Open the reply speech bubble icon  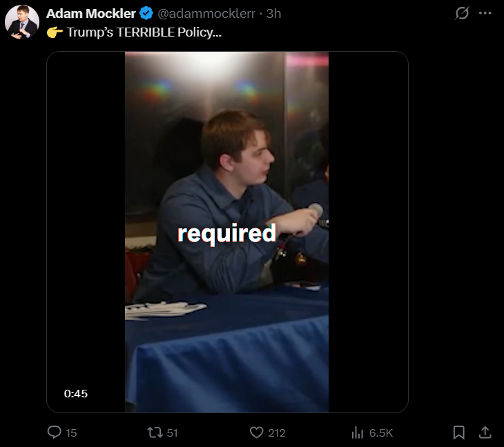coord(55,433)
